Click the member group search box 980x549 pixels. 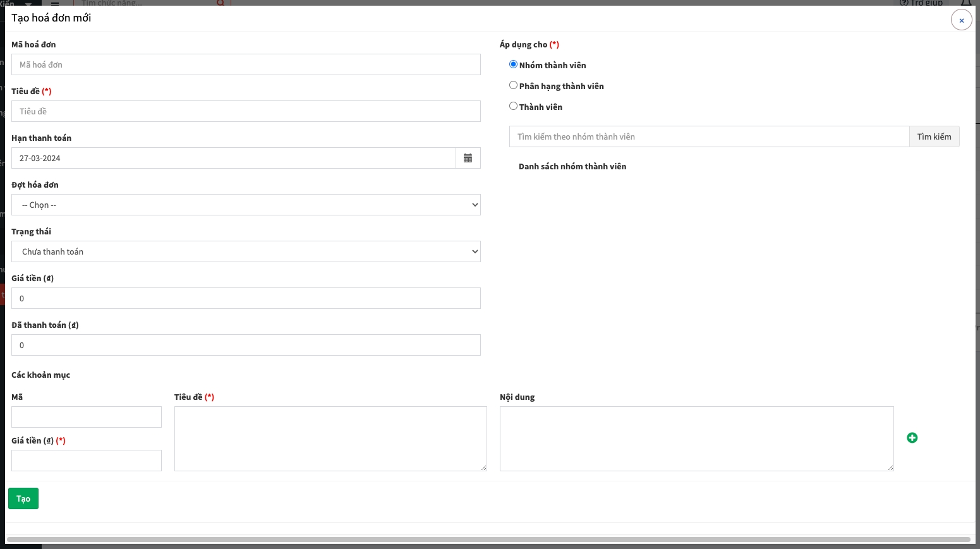(708, 136)
